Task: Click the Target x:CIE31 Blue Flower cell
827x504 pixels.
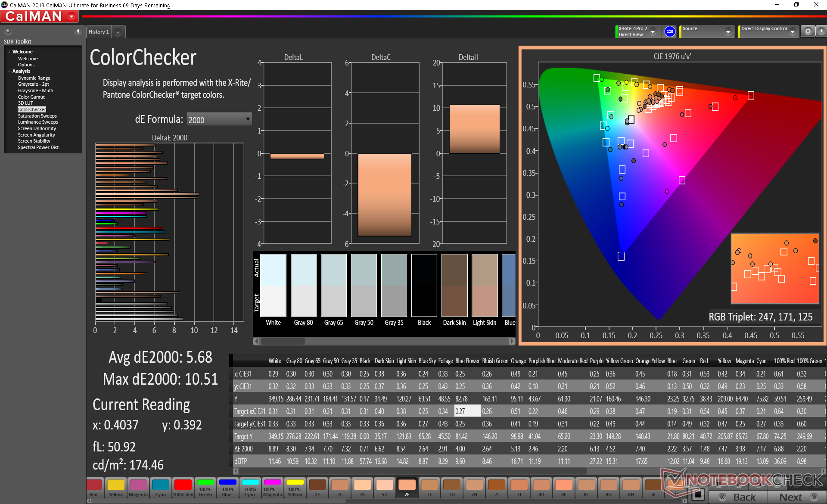Action: pyautogui.click(x=467, y=411)
